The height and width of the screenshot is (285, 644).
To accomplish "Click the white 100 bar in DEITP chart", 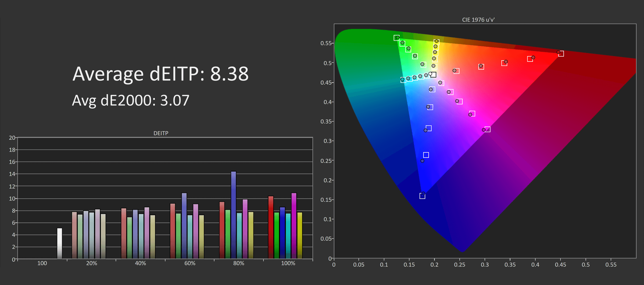I will 60,243.
